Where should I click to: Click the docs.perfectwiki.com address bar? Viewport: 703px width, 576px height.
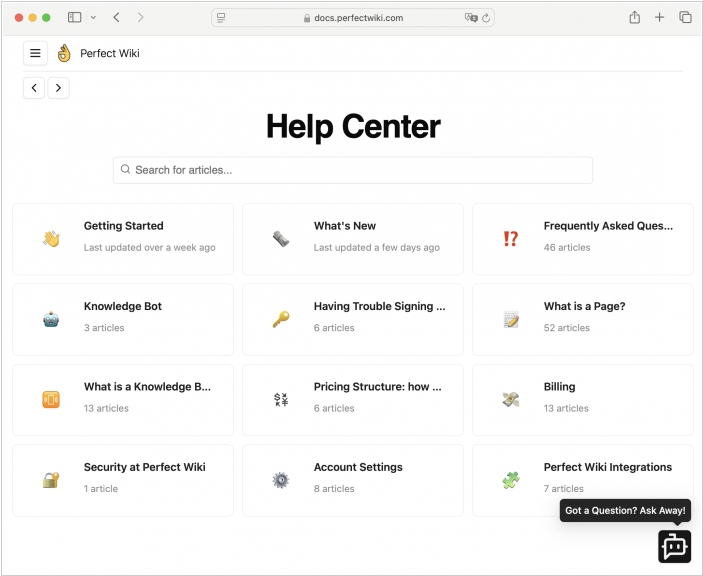tap(353, 18)
